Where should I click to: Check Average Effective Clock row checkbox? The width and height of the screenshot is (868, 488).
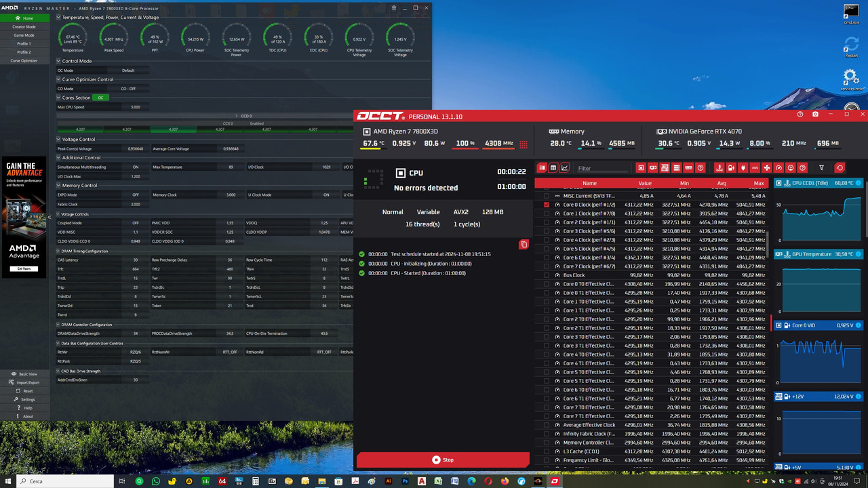(x=547, y=425)
